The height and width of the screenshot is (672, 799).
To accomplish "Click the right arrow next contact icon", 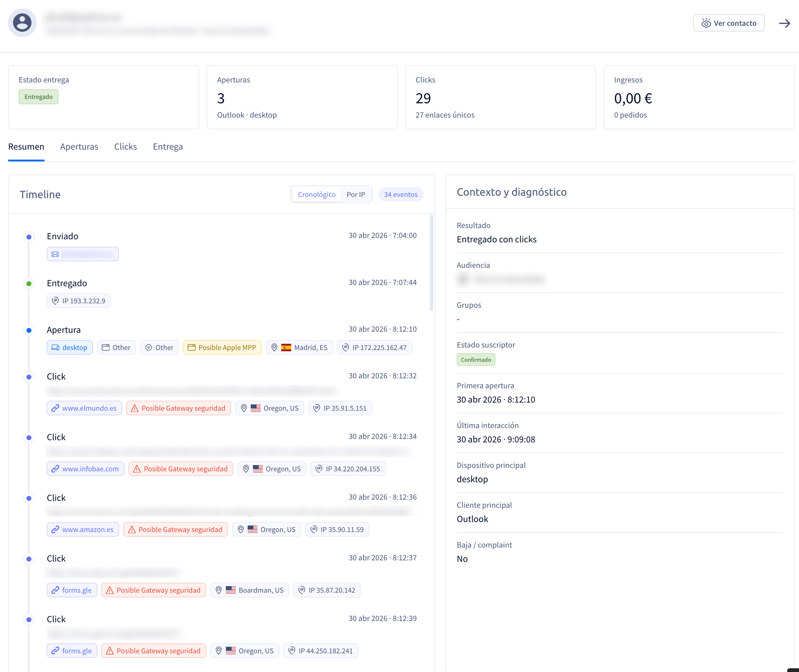I will click(x=784, y=23).
